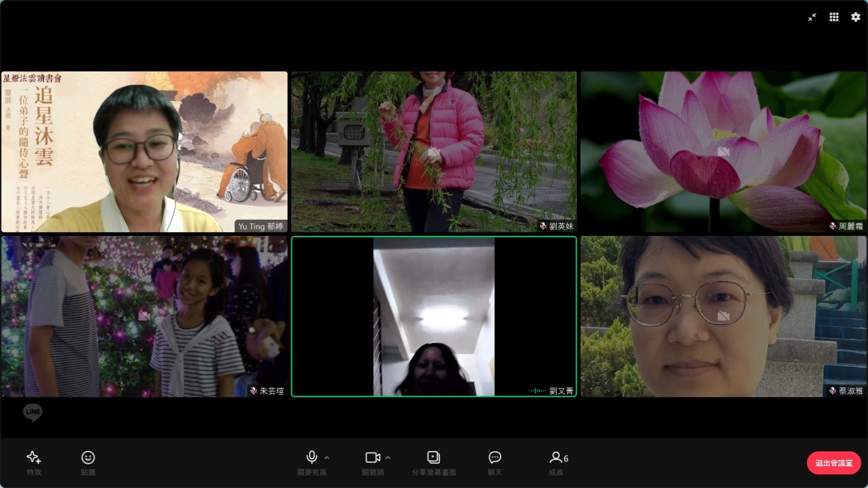Viewport: 868px width, 488px height.
Task: Select 劉英妹 participant video tile
Action: (x=433, y=151)
